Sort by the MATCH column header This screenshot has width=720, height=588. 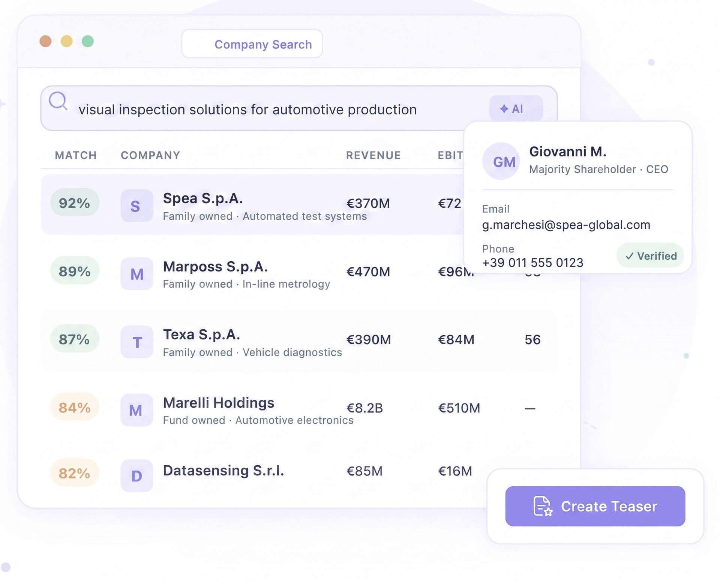point(76,155)
